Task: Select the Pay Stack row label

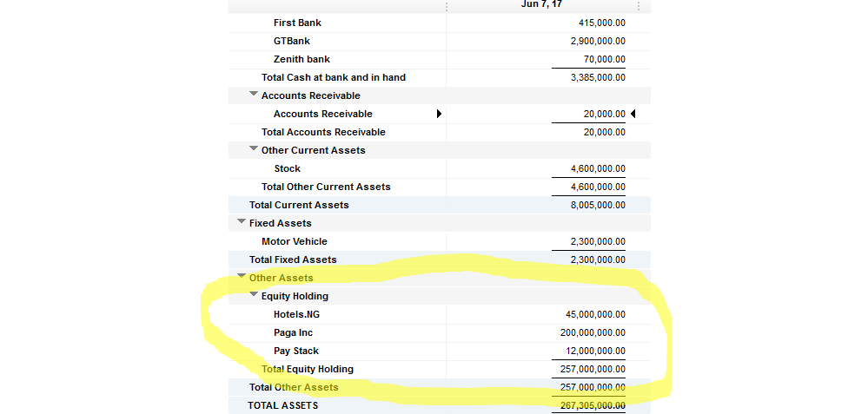Action: [x=296, y=351]
